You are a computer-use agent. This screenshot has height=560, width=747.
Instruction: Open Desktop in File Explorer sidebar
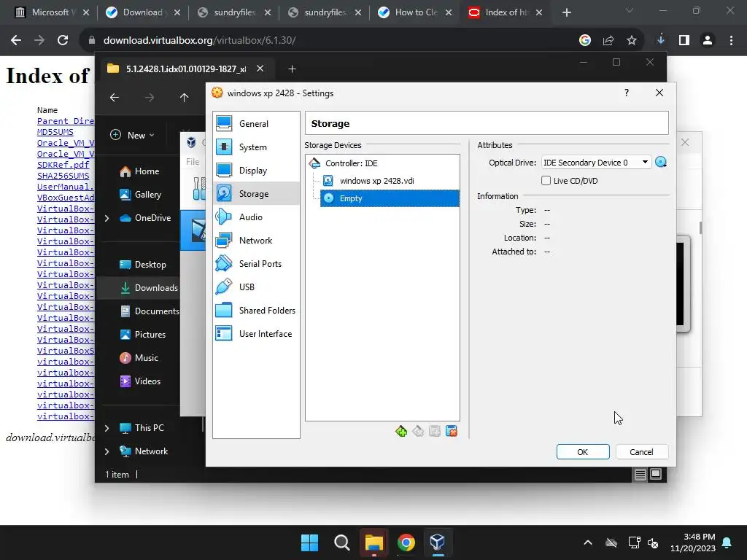pyautogui.click(x=142, y=265)
